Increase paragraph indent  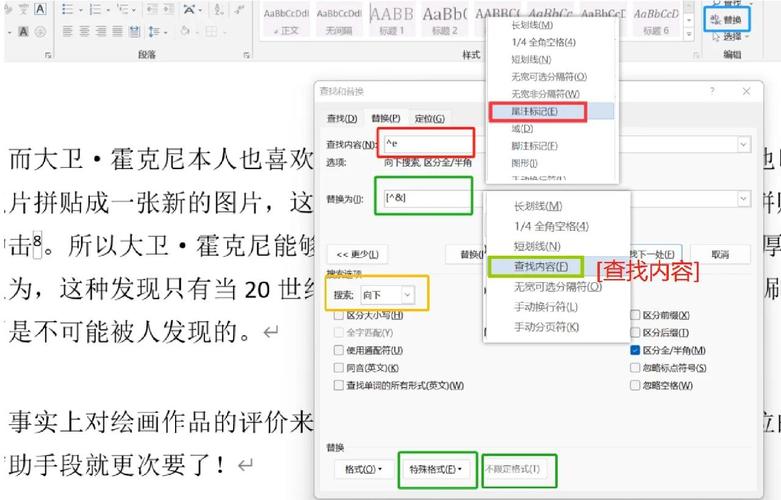[169, 10]
